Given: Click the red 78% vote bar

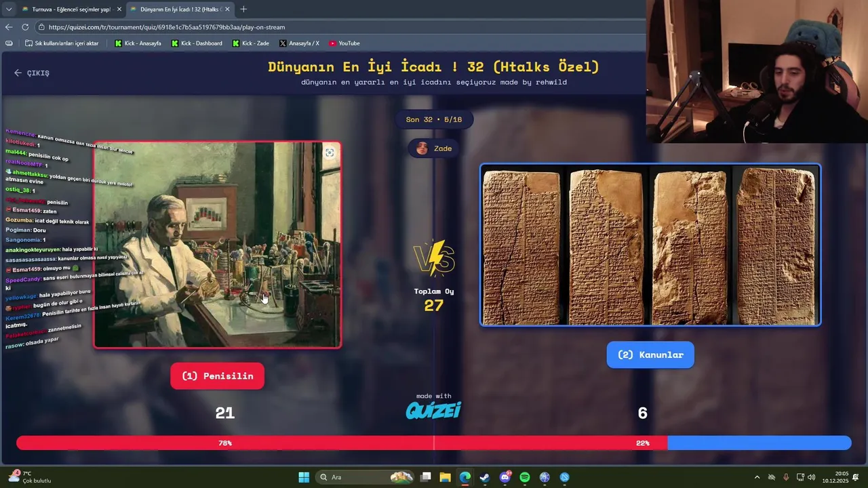Looking at the screenshot, I should pyautogui.click(x=342, y=443).
